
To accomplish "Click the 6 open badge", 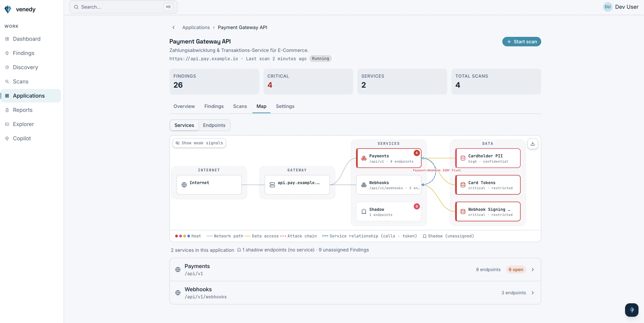I will pos(516,270).
